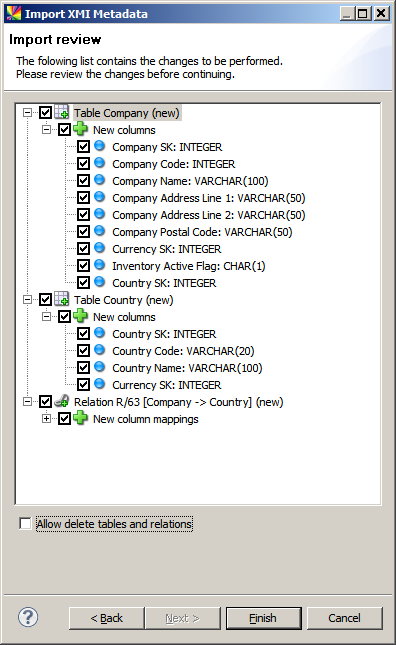Open help with the question mark icon
396x645 pixels.
(28, 617)
